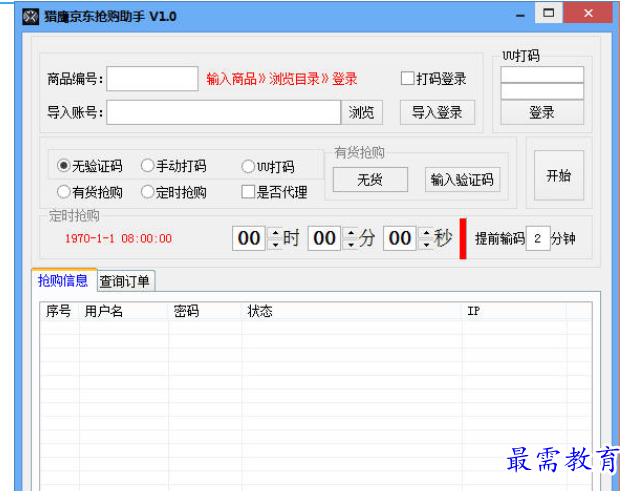
Task: Click the 1970-1-1 08:00:00 timestamp text
Action: pos(119,239)
